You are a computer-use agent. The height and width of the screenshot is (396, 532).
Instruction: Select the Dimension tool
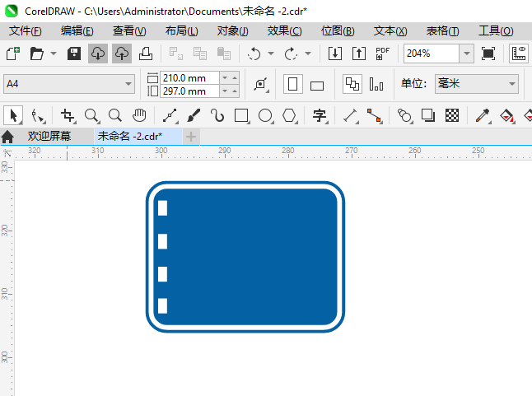coord(351,115)
